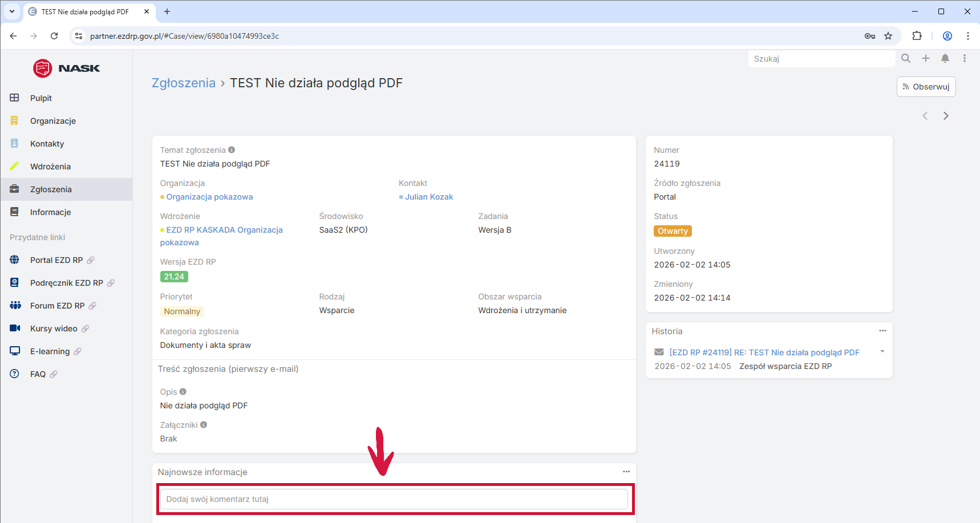
Task: Click the Szukaj search field
Action: tap(821, 59)
